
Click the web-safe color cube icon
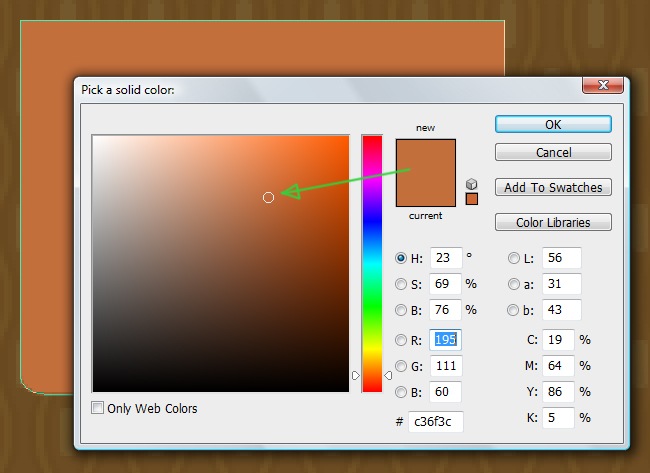[472, 183]
